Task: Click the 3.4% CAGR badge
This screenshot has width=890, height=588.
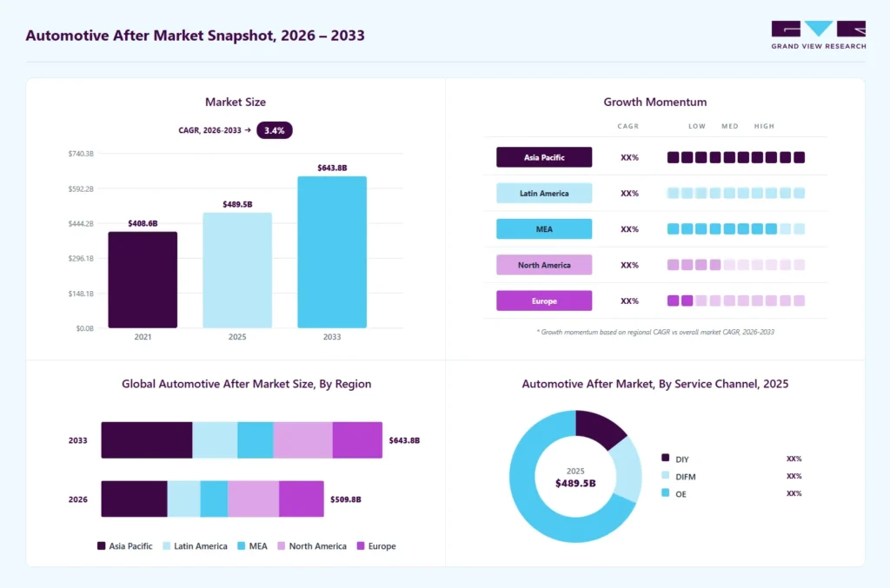Action: click(274, 130)
